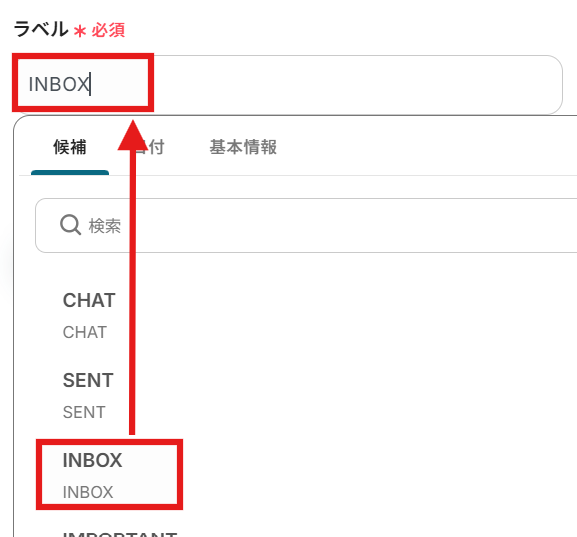Click the gray CHAT value text
577x537 pixels.
coord(85,332)
